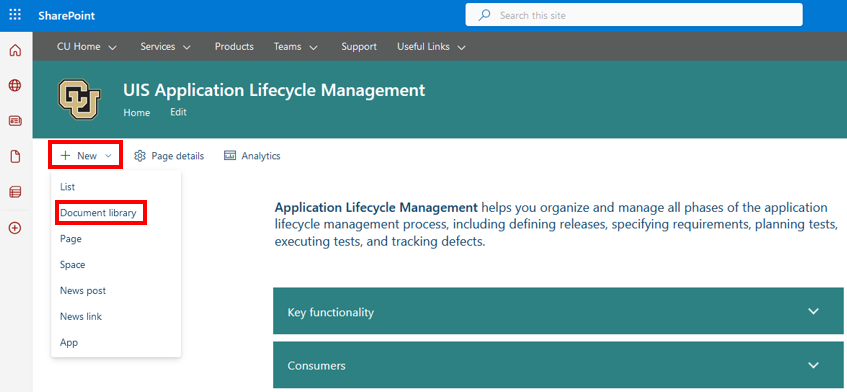Select Page from the New menu

coord(116,239)
